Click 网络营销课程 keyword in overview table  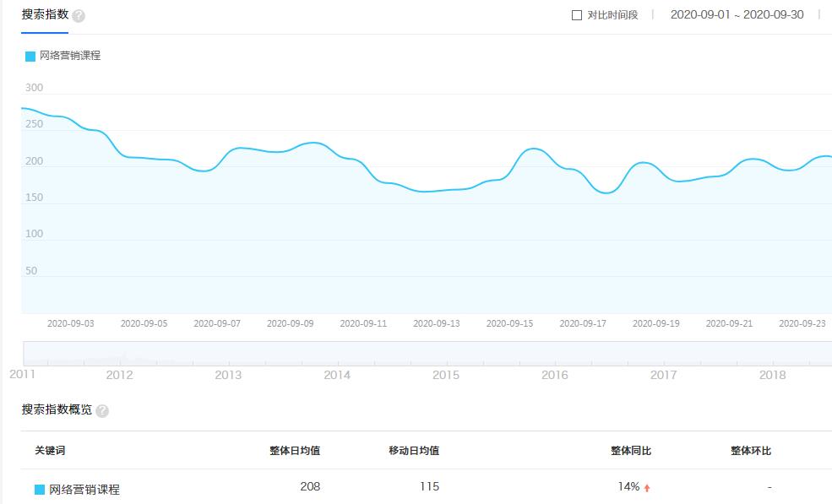[x=84, y=490]
